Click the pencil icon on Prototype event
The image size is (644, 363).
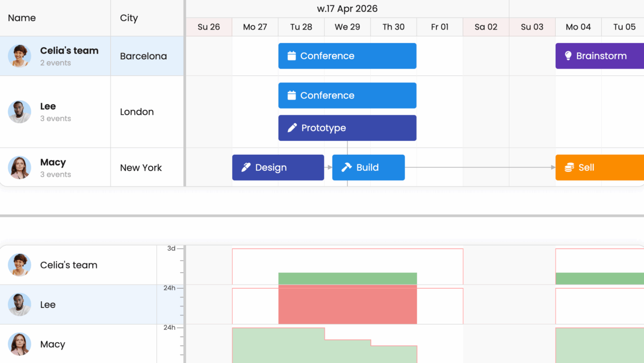click(x=292, y=128)
